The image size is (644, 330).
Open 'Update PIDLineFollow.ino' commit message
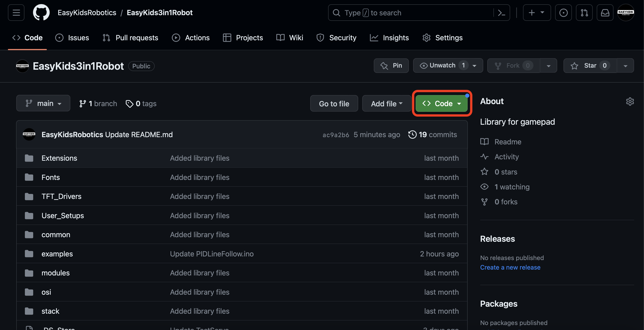[212, 254]
